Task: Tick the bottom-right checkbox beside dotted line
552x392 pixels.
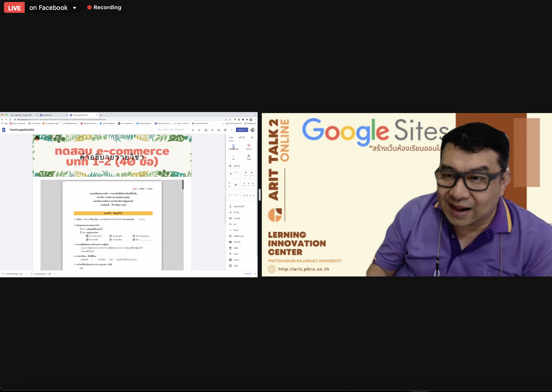Action: point(134,239)
